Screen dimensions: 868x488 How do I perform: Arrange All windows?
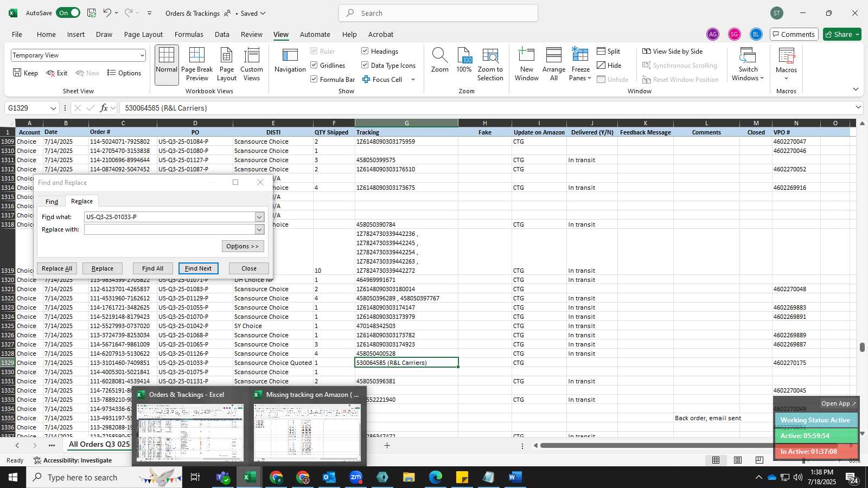[x=554, y=65]
